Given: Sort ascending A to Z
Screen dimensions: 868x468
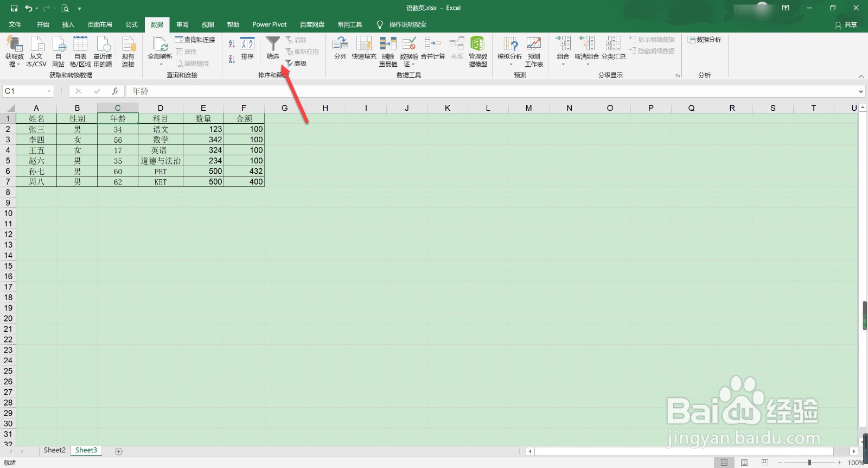Looking at the screenshot, I should tap(232, 43).
